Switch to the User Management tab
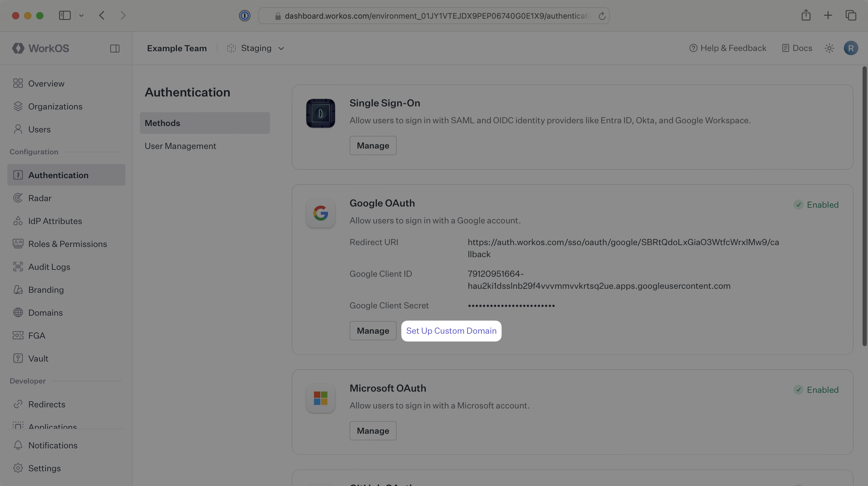868x486 pixels. point(180,146)
